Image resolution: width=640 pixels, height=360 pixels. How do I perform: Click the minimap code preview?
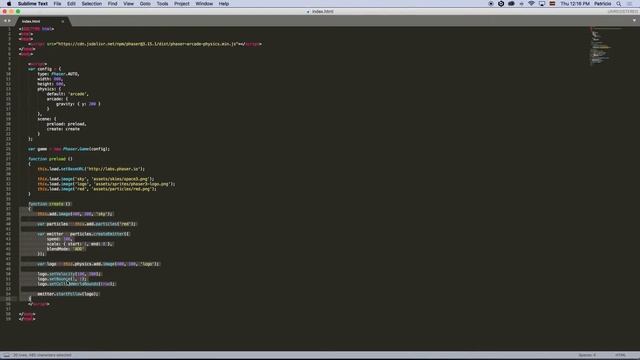(606, 47)
